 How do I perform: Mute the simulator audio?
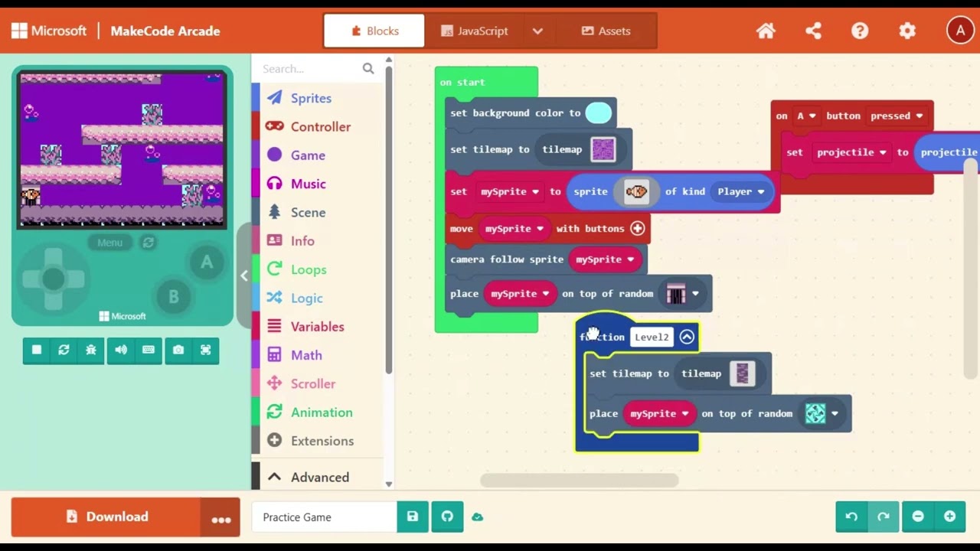[x=120, y=350]
